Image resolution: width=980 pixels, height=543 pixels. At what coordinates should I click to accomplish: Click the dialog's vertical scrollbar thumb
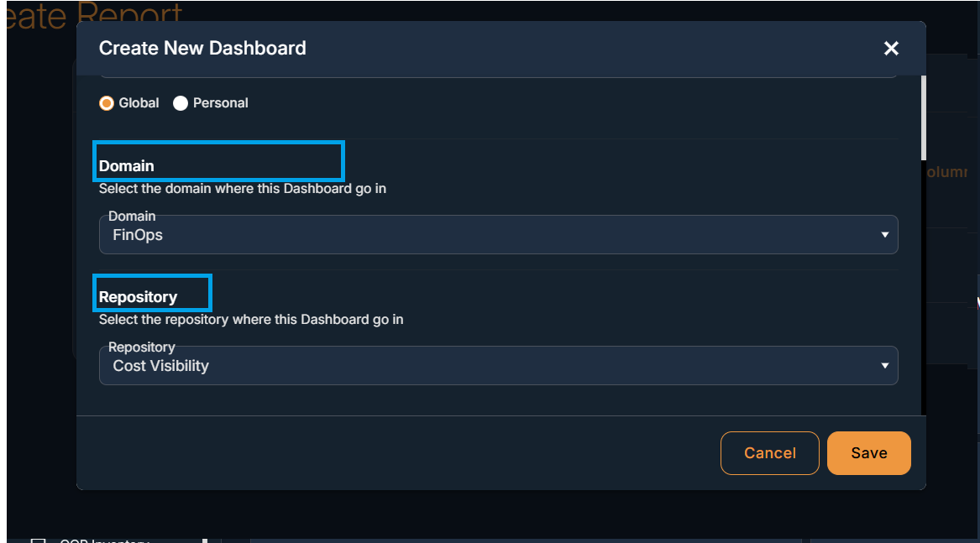click(923, 117)
